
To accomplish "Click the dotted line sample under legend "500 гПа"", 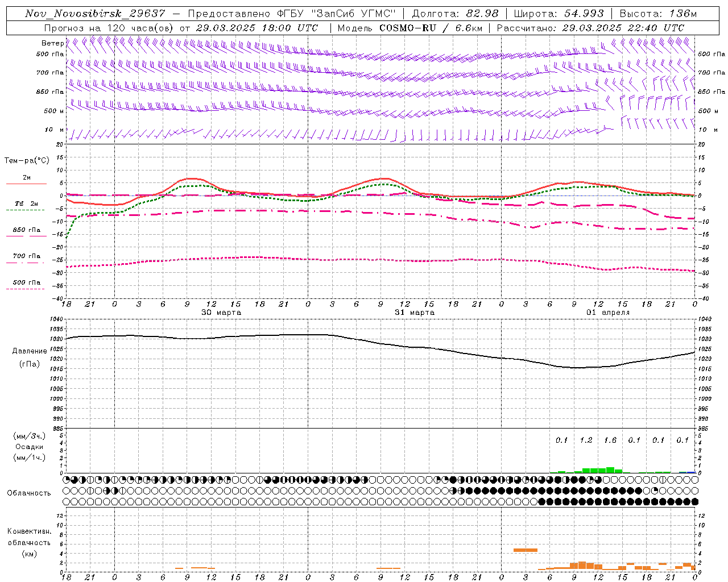I will tap(25, 289).
